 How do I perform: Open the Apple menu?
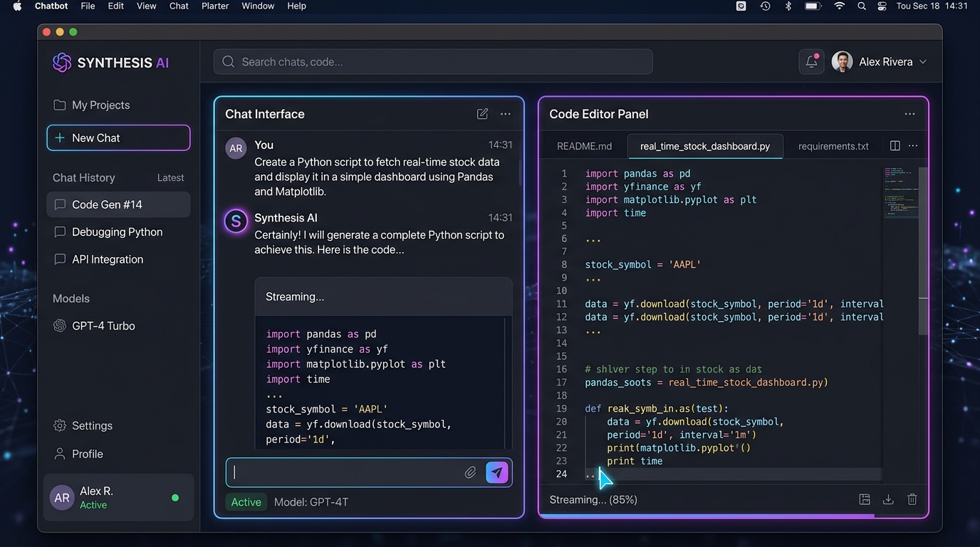[17, 6]
